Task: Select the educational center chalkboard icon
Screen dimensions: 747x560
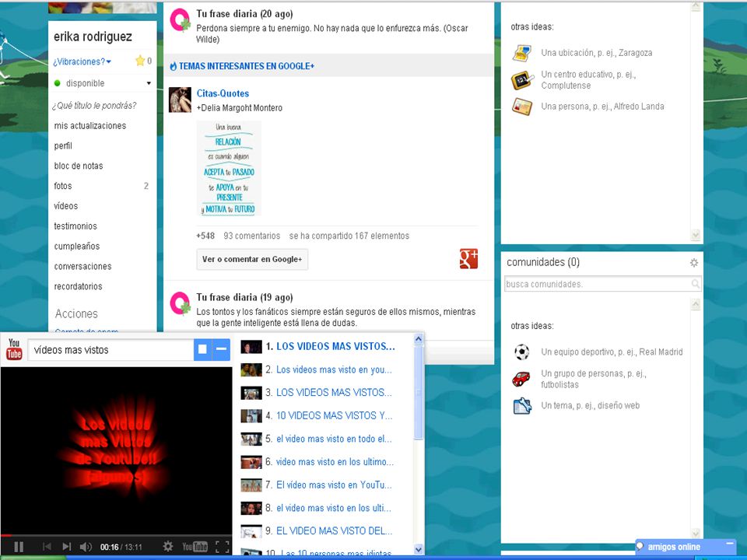Action: click(521, 80)
